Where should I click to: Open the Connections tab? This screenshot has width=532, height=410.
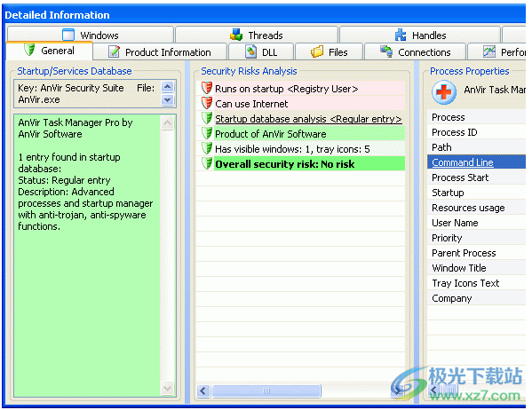(x=415, y=51)
